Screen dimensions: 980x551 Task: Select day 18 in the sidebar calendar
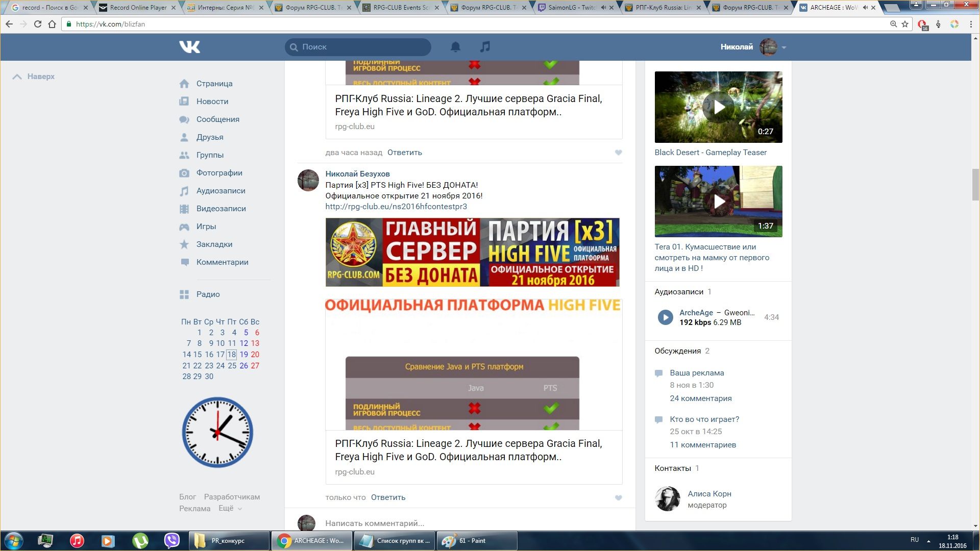coord(232,355)
